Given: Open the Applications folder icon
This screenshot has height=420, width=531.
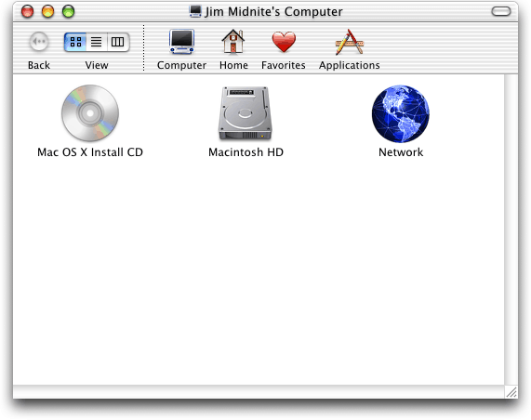Looking at the screenshot, I should tap(349, 42).
